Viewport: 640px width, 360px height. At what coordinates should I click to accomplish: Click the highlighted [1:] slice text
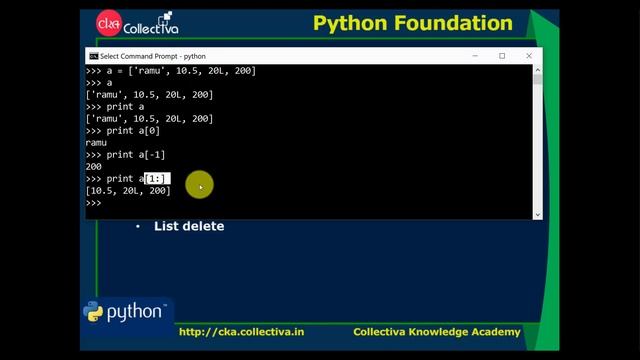coord(157,179)
